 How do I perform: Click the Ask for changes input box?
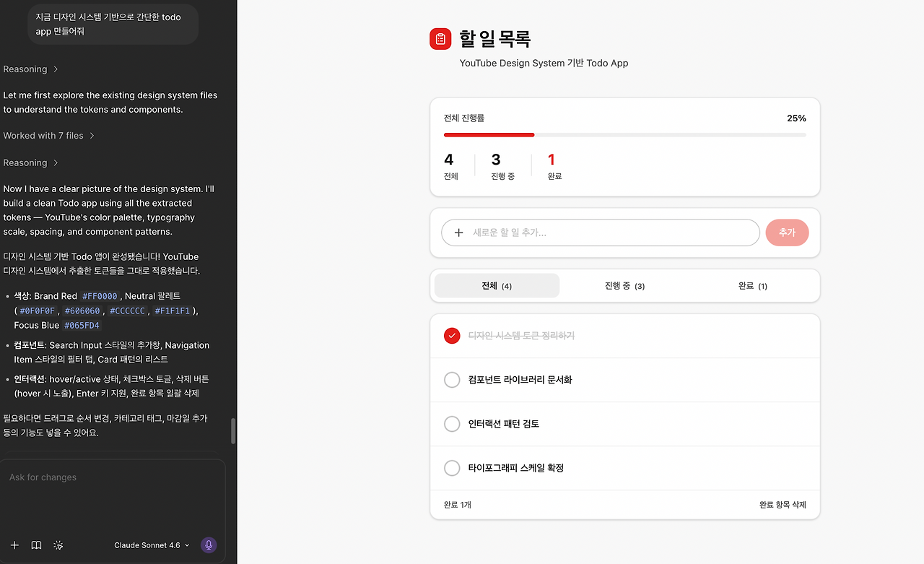pos(113,477)
